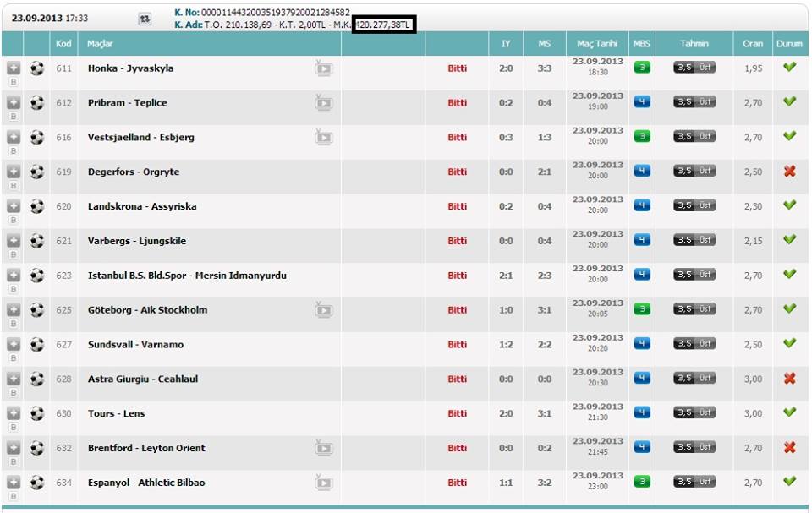
Task: Click the highlighted 420.277,38TL amount
Action: (x=384, y=25)
